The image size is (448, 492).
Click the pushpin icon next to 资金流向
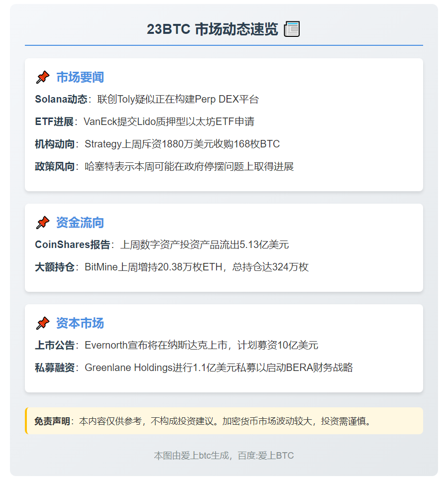coord(43,223)
